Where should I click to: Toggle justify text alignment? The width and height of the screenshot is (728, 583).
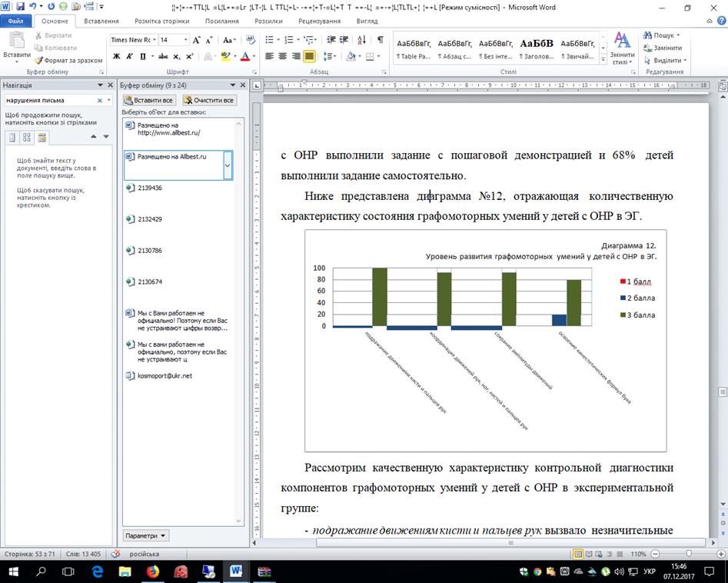click(x=309, y=56)
